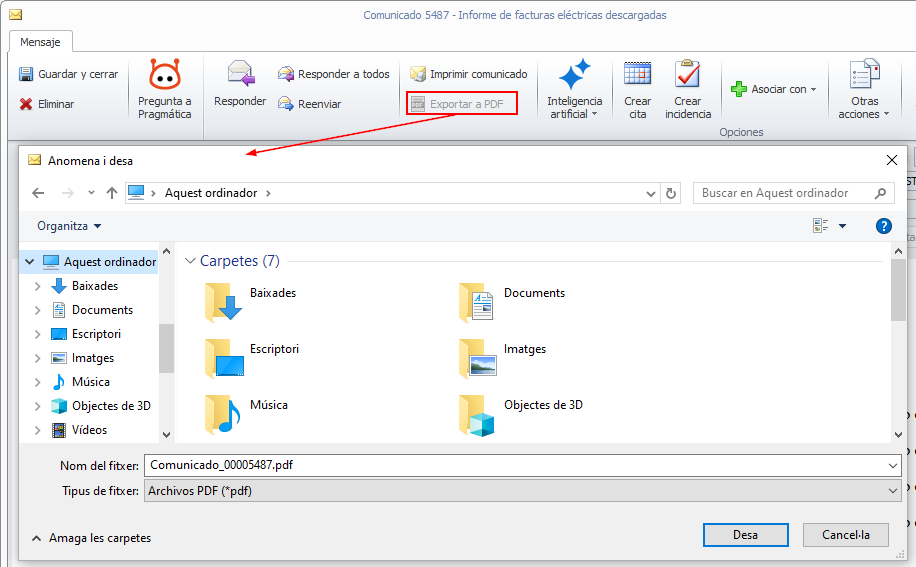Select Vídeos in the navigation tree

click(89, 430)
